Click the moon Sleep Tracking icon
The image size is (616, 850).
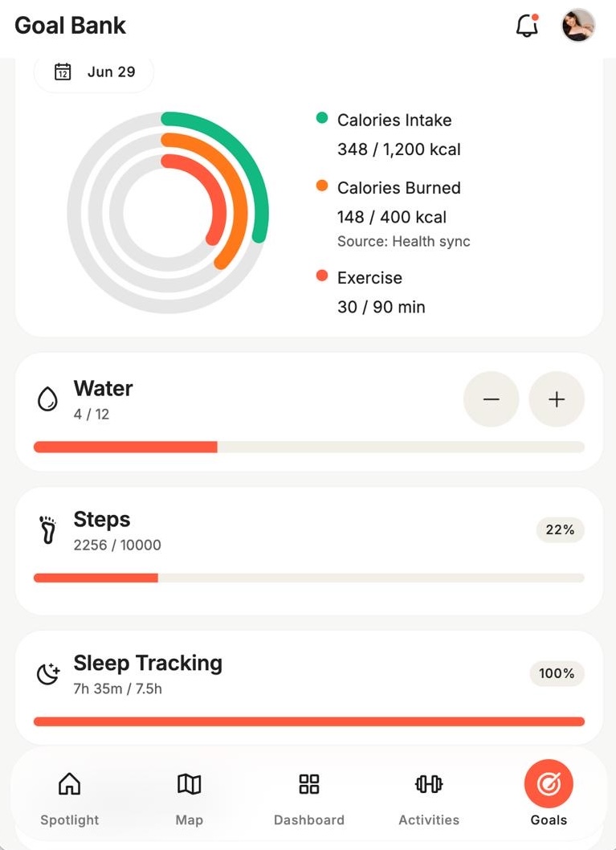click(47, 674)
